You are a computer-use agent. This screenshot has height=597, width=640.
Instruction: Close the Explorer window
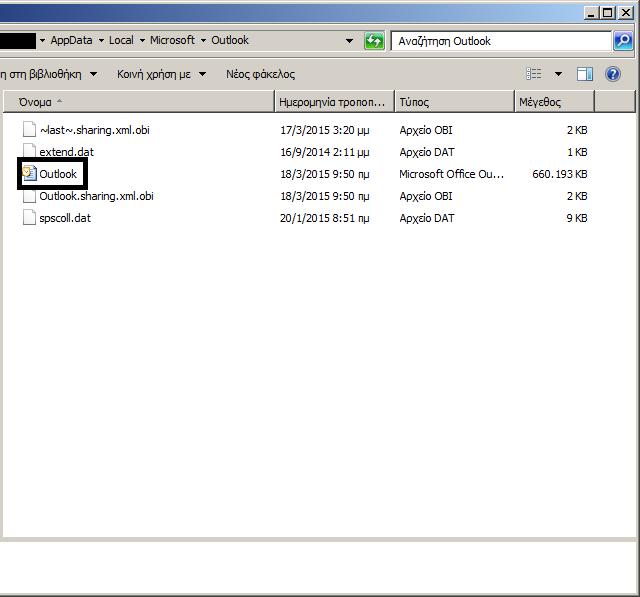625,13
